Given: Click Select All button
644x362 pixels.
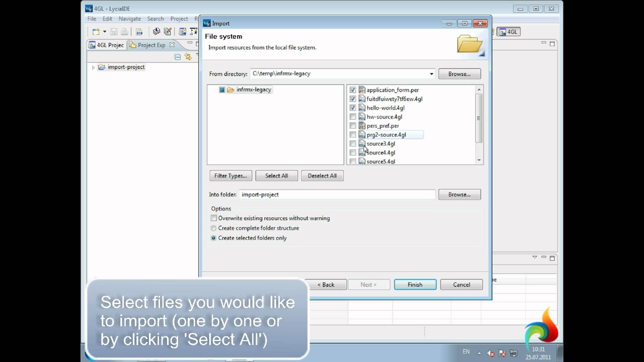Looking at the screenshot, I should click(277, 175).
